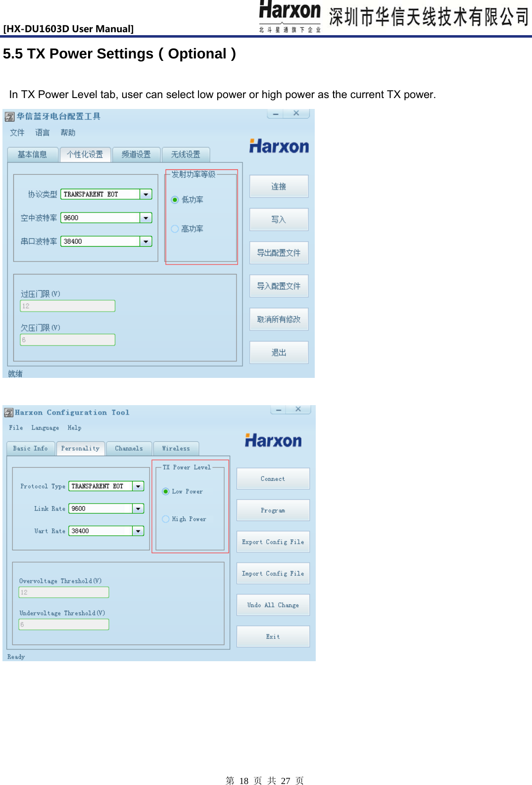Click the Harxon logo in the Chinese window

point(279,146)
